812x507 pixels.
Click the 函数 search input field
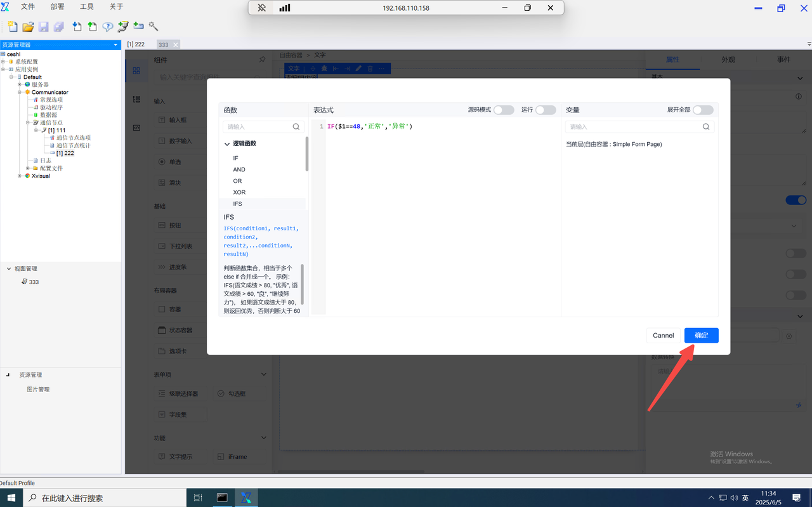pos(263,127)
